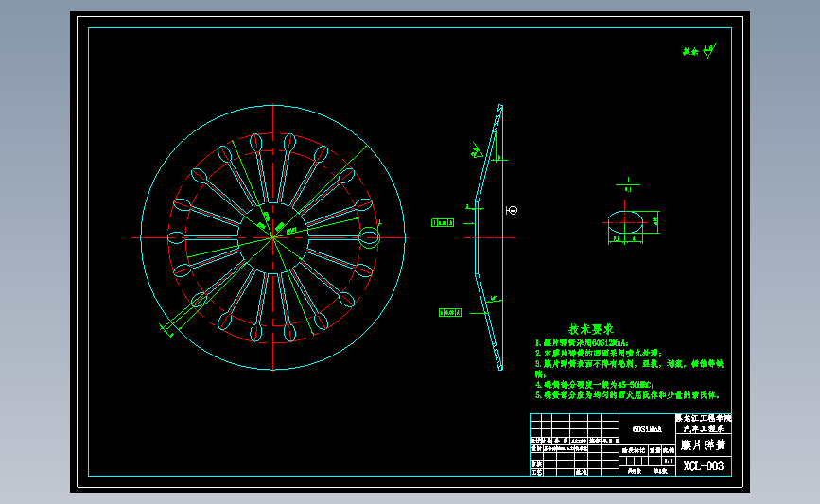Pick requirement line 1 about 60Si2MnA material

582,343
